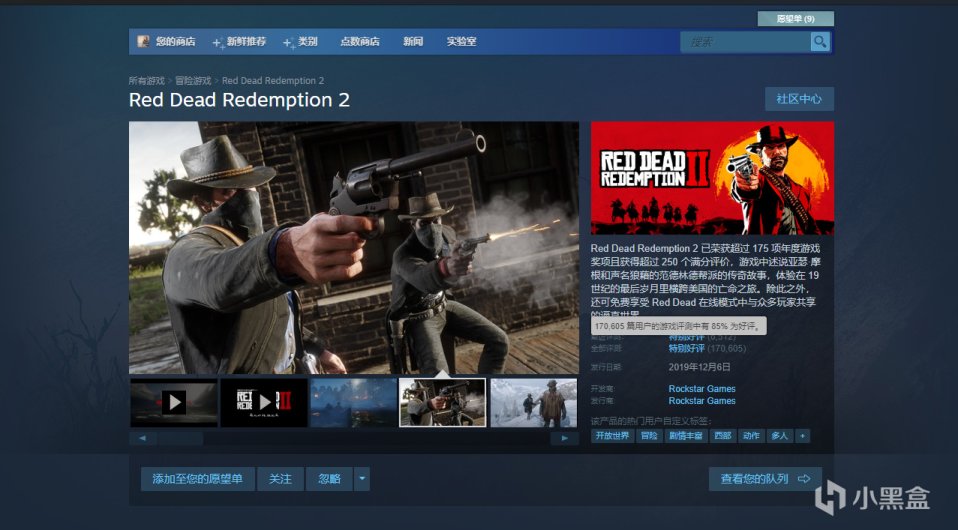Click the thumbnail strip right arrow
The height and width of the screenshot is (530, 958).
565,438
